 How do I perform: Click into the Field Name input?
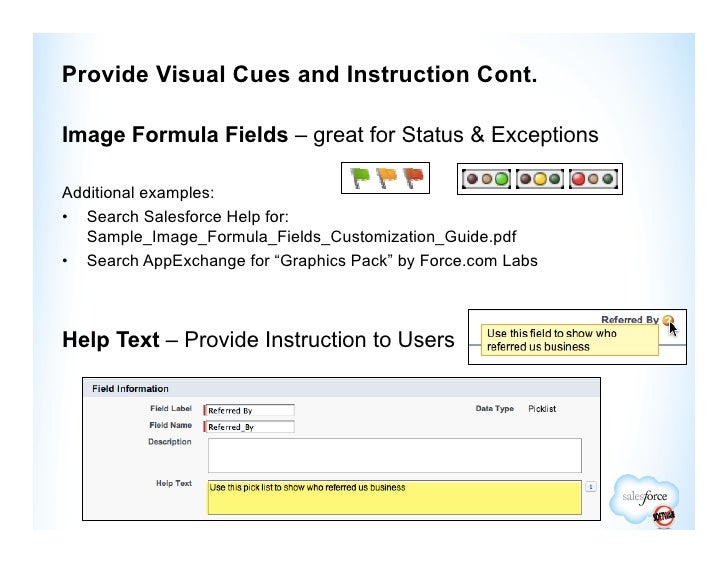[x=249, y=427]
